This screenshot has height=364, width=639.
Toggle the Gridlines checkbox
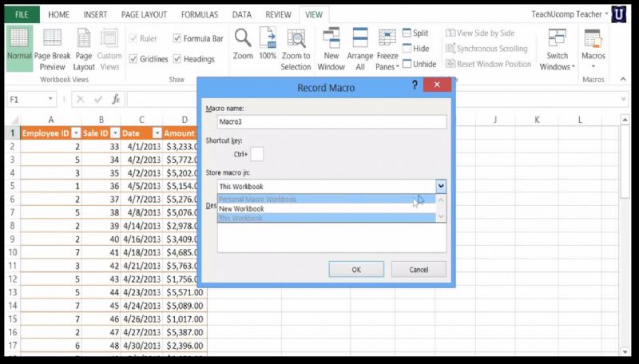(133, 59)
